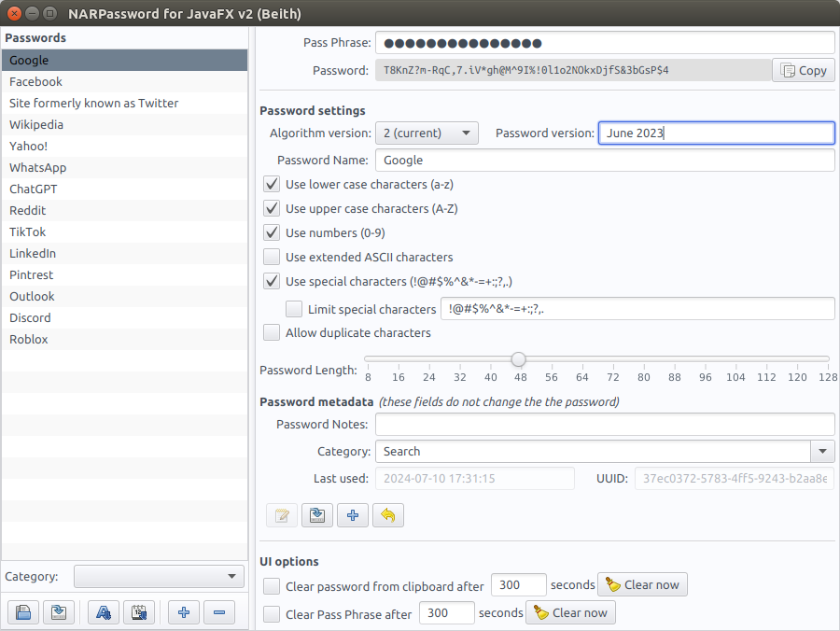The image size is (840, 631).
Task: Click the yellow undo arrow icon
Action: pos(387,515)
